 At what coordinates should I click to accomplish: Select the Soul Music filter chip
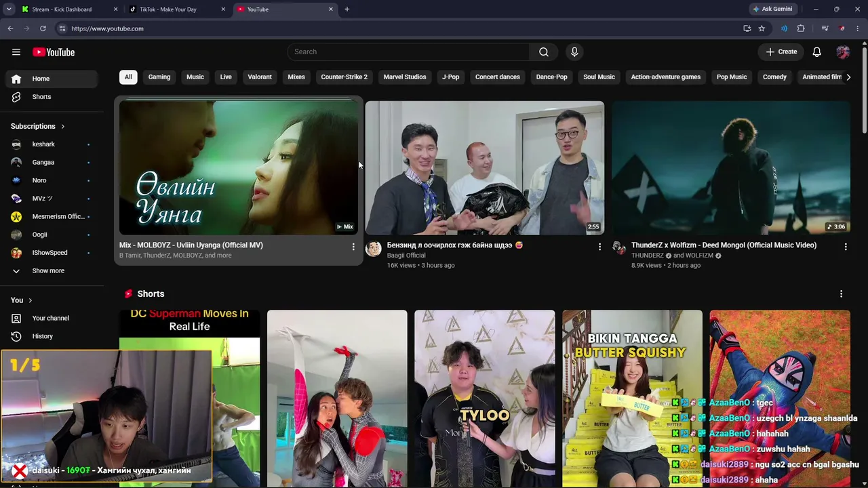pos(599,77)
